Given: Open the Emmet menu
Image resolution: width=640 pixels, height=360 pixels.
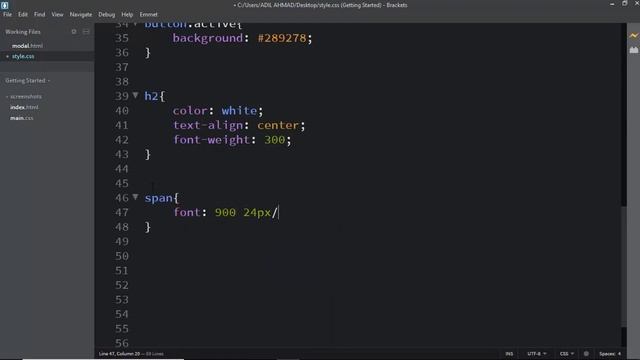Looking at the screenshot, I should tap(149, 14).
